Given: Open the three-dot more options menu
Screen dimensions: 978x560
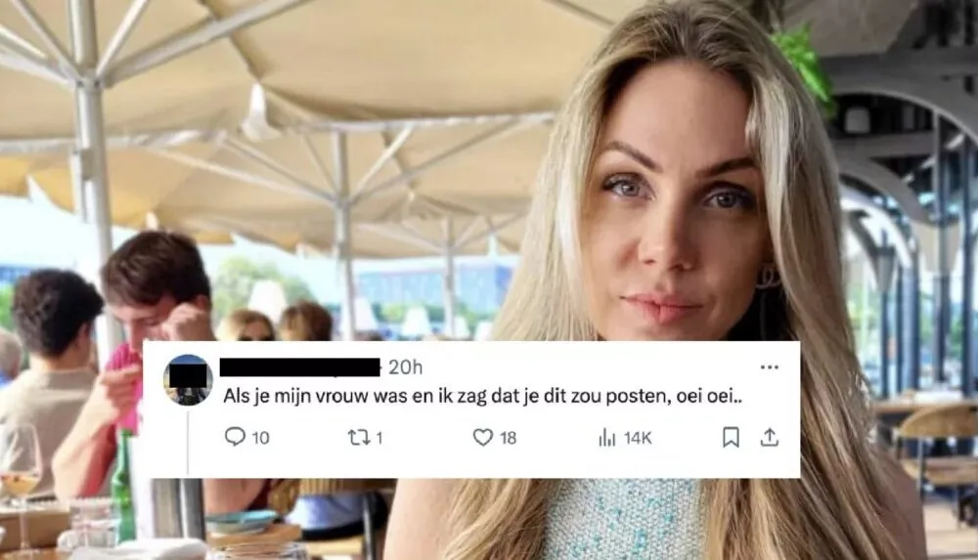Looking at the screenshot, I should click(770, 366).
